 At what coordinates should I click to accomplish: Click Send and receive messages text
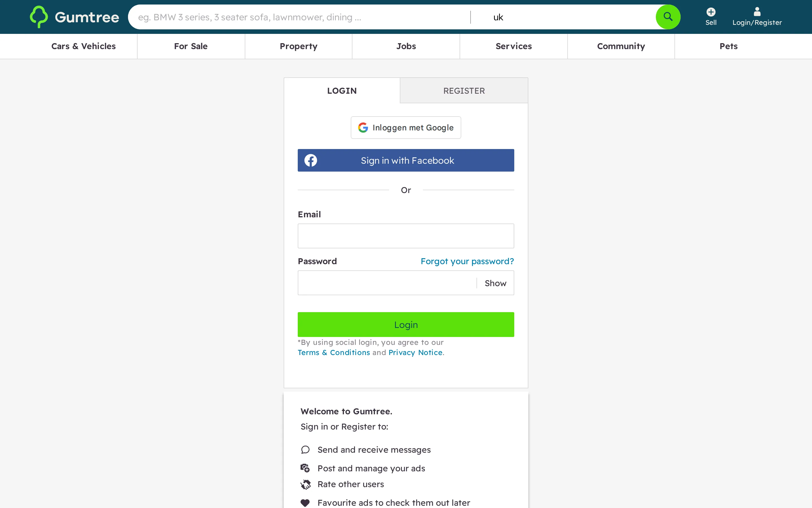tap(374, 450)
